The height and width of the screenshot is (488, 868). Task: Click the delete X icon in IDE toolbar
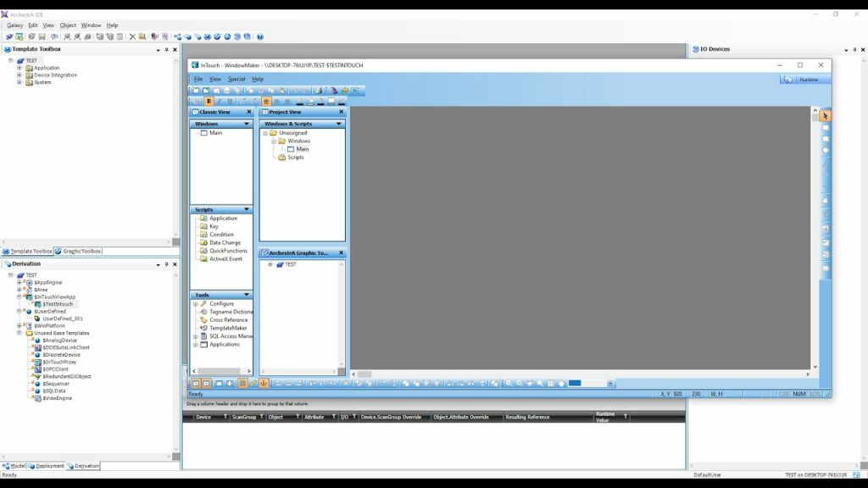pyautogui.click(x=132, y=36)
